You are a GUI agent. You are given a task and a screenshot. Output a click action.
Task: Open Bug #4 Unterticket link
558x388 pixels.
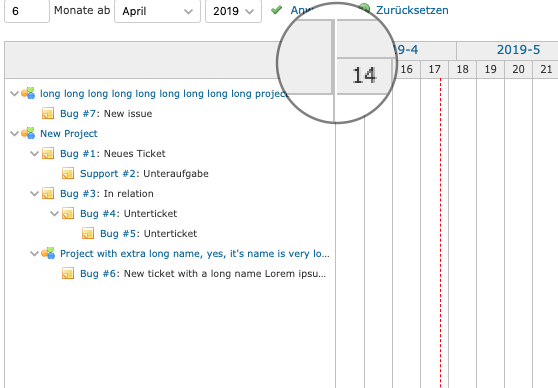(98, 213)
